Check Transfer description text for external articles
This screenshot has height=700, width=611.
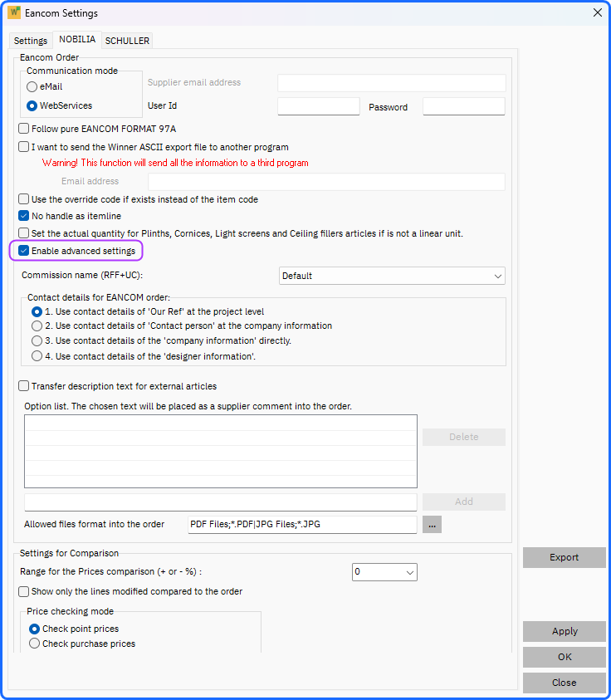point(23,386)
